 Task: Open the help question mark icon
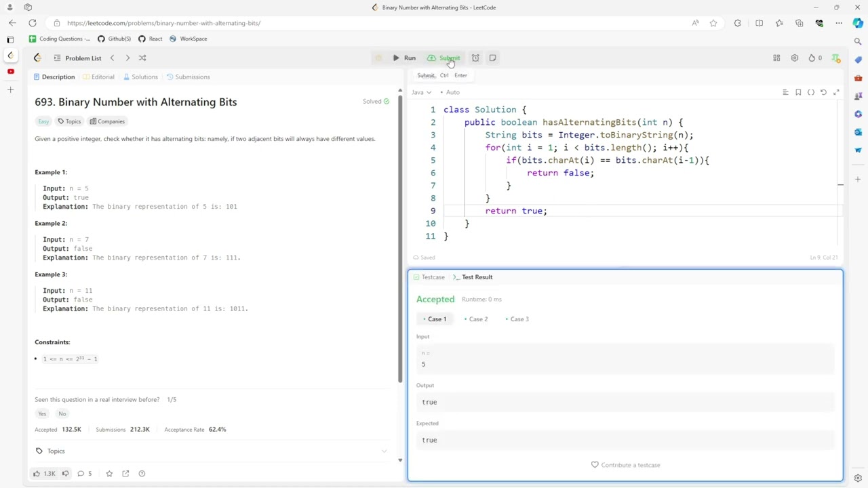click(142, 473)
